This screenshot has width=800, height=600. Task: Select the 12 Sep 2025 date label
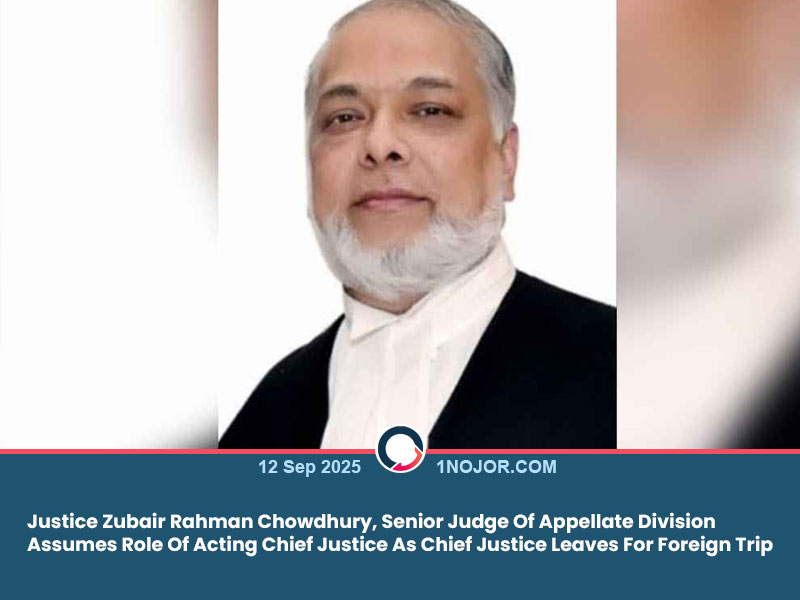tap(309, 467)
